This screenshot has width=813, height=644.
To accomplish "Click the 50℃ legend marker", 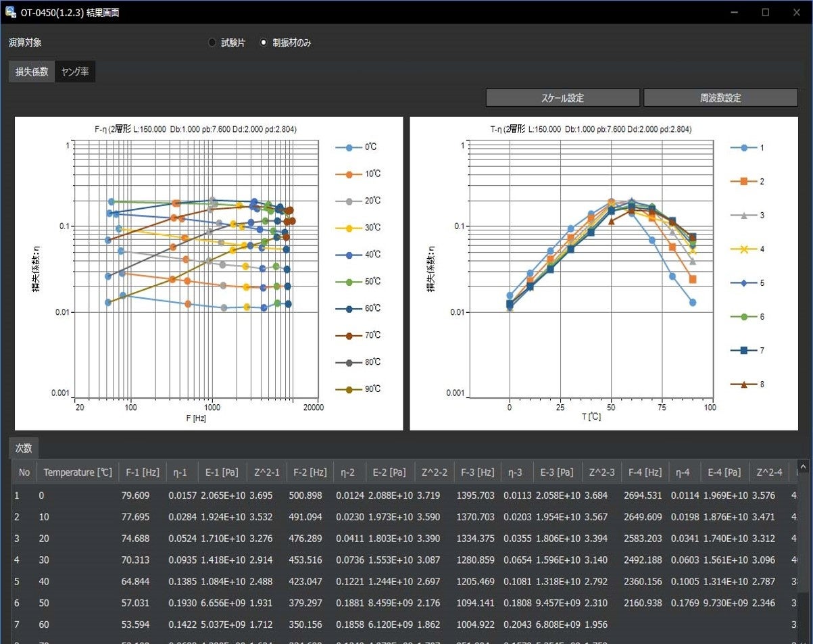I will pyautogui.click(x=349, y=282).
